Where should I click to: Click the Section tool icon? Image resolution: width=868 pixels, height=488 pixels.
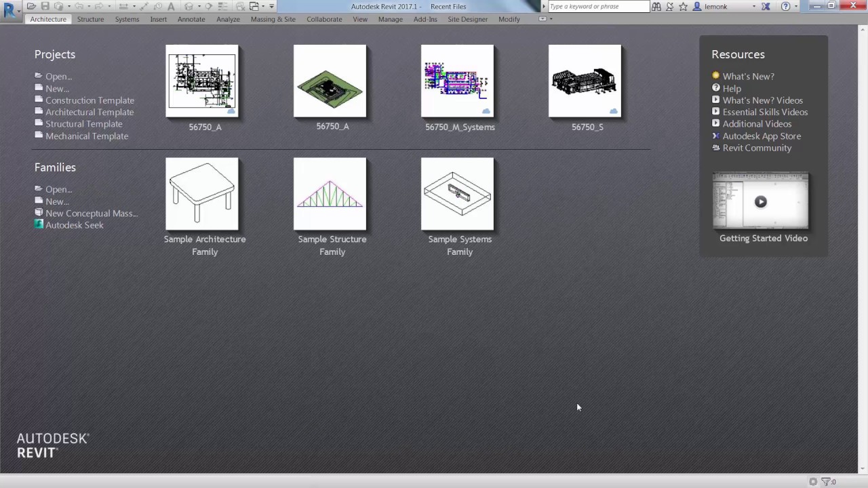point(208,6)
